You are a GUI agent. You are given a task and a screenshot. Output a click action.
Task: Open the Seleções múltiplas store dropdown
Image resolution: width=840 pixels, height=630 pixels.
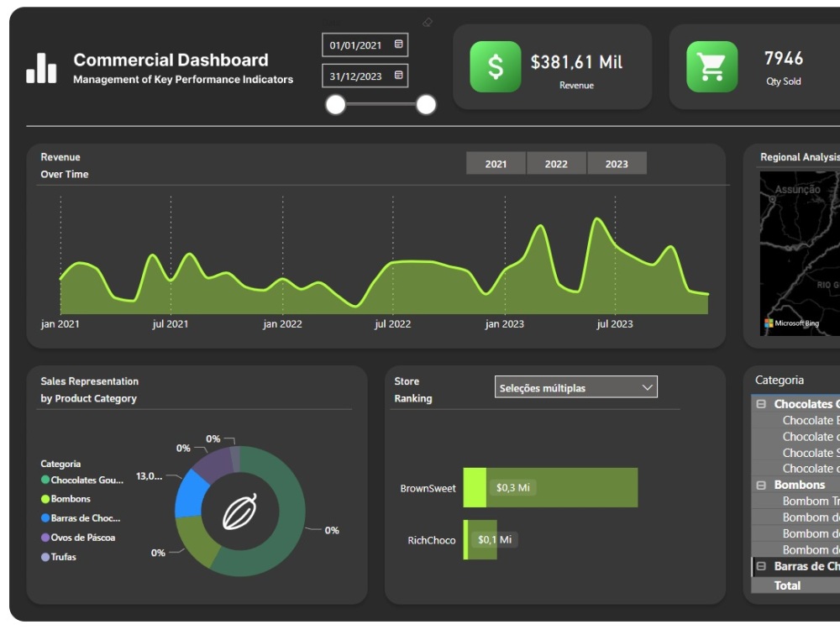pyautogui.click(x=576, y=387)
